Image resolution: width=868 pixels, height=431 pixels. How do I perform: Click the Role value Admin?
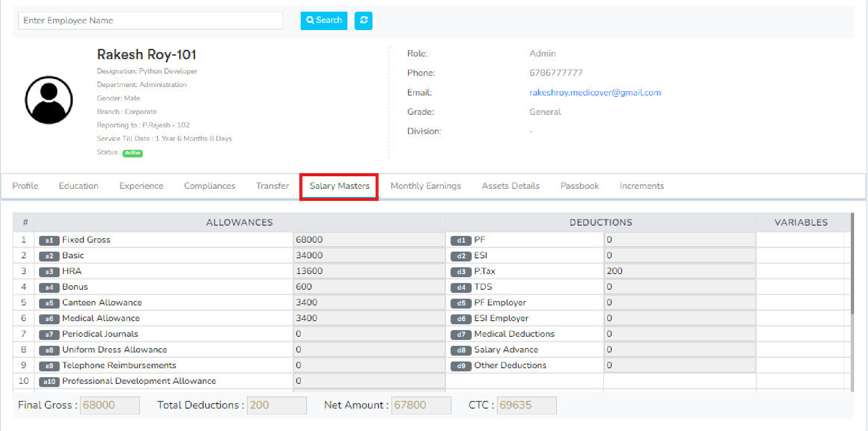543,53
